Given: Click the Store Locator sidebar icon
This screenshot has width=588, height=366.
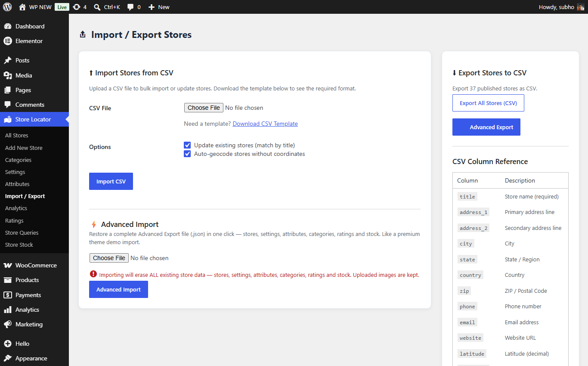Looking at the screenshot, I should (x=8, y=119).
